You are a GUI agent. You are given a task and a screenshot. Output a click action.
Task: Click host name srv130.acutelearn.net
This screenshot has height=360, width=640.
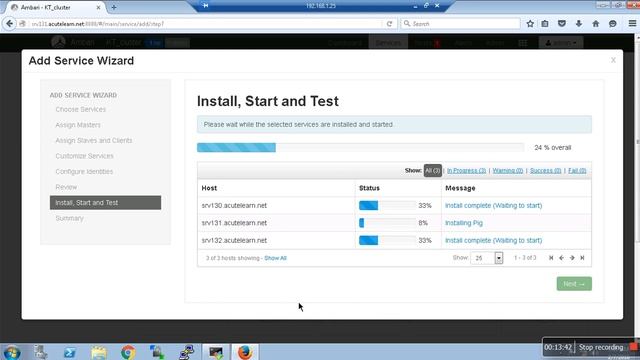(234, 205)
